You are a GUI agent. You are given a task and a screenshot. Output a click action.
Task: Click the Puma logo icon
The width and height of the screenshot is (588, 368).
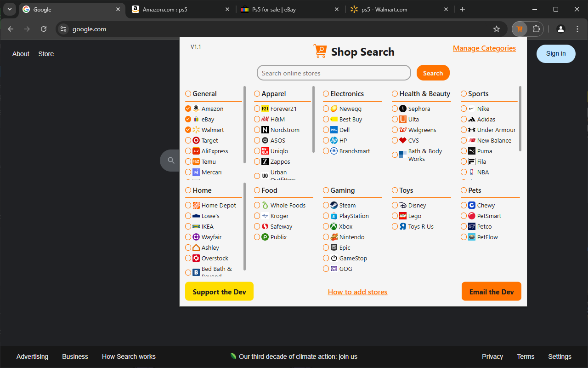coord(472,151)
